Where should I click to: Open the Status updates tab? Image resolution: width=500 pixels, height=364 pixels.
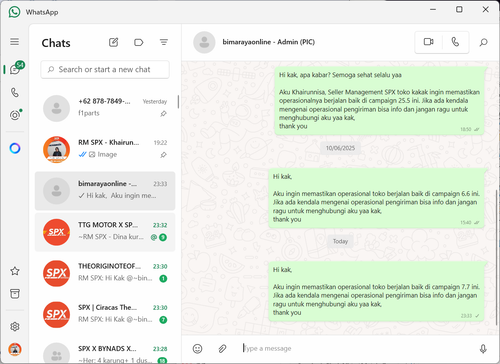15,115
